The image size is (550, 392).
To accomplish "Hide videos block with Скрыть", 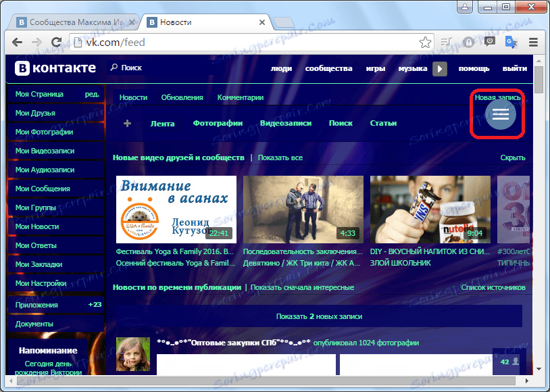I will click(513, 158).
